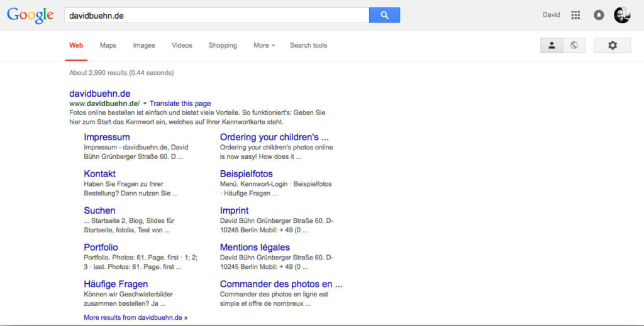The width and height of the screenshot is (644, 326).
Task: Open the Häufige Fragen sitelink
Action: coord(116,284)
